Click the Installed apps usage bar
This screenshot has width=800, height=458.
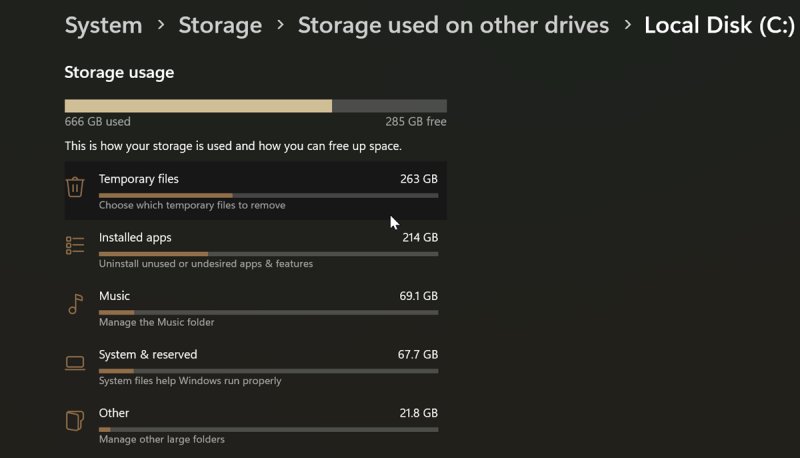click(x=268, y=254)
